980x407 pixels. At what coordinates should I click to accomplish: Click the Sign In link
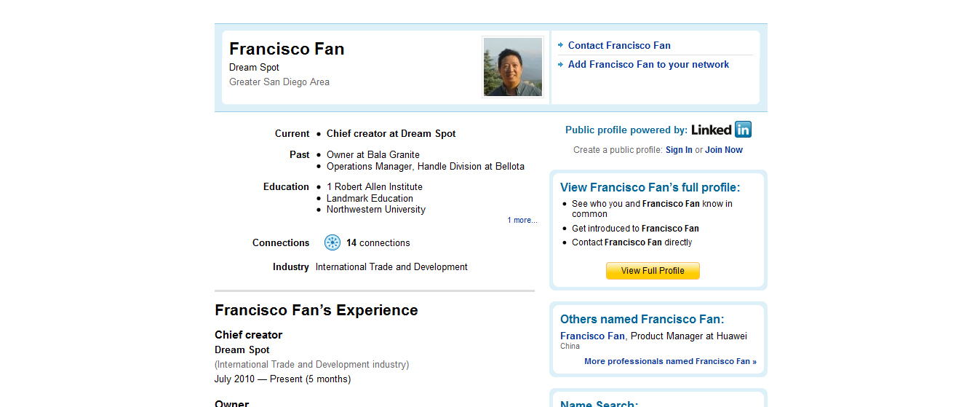pyautogui.click(x=679, y=150)
